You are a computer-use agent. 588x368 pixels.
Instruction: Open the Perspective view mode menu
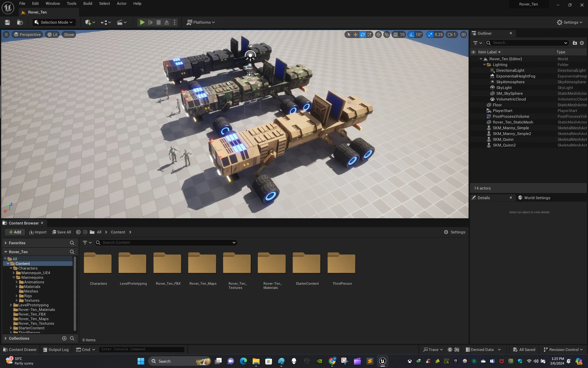(x=27, y=34)
